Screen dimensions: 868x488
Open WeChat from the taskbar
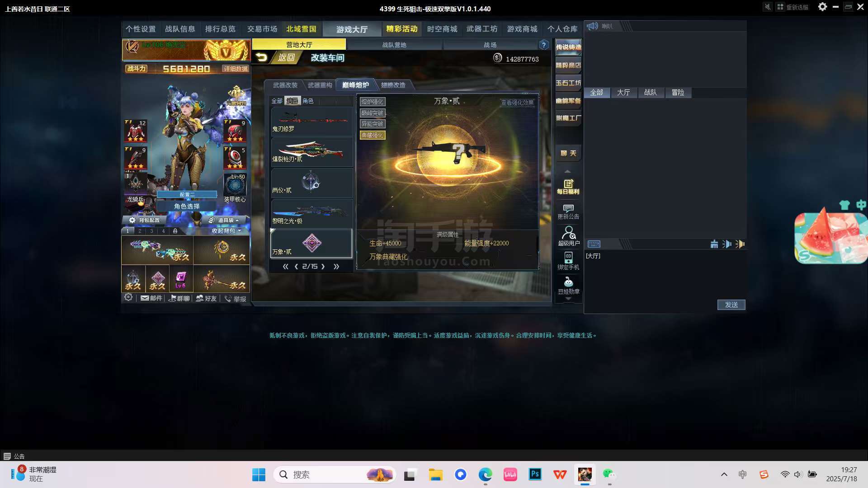tap(609, 474)
